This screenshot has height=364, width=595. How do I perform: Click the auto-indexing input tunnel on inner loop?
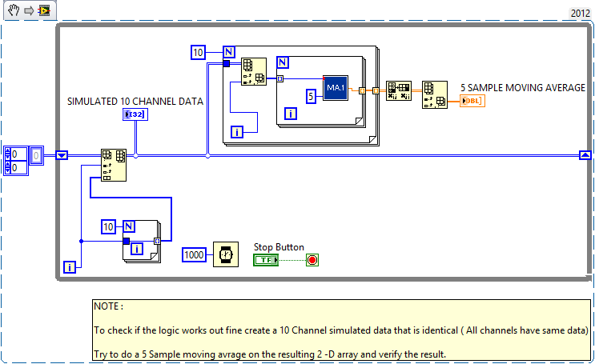tap(280, 79)
